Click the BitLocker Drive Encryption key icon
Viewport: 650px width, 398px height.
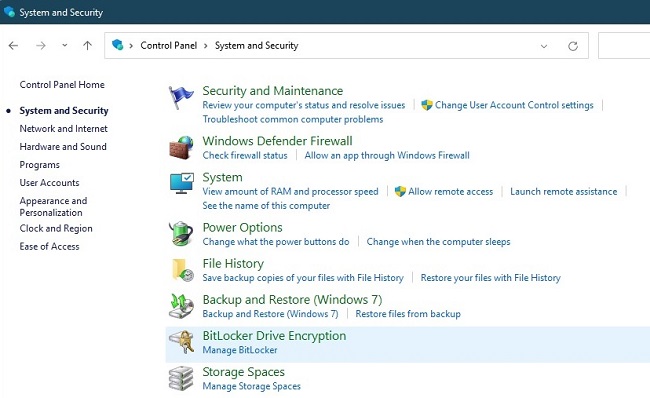point(182,342)
